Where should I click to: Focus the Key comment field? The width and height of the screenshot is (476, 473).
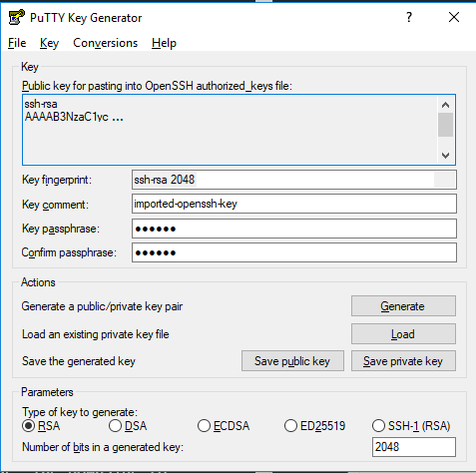294,204
